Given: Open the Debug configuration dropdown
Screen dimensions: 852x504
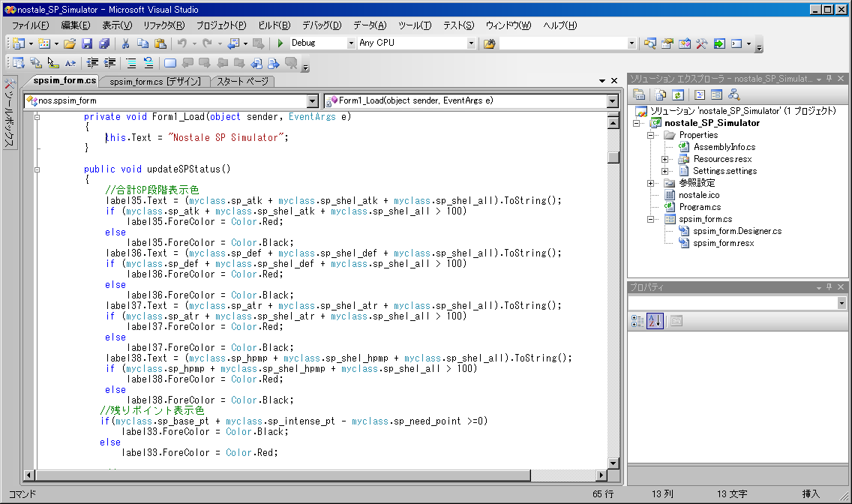Looking at the screenshot, I should (x=351, y=43).
